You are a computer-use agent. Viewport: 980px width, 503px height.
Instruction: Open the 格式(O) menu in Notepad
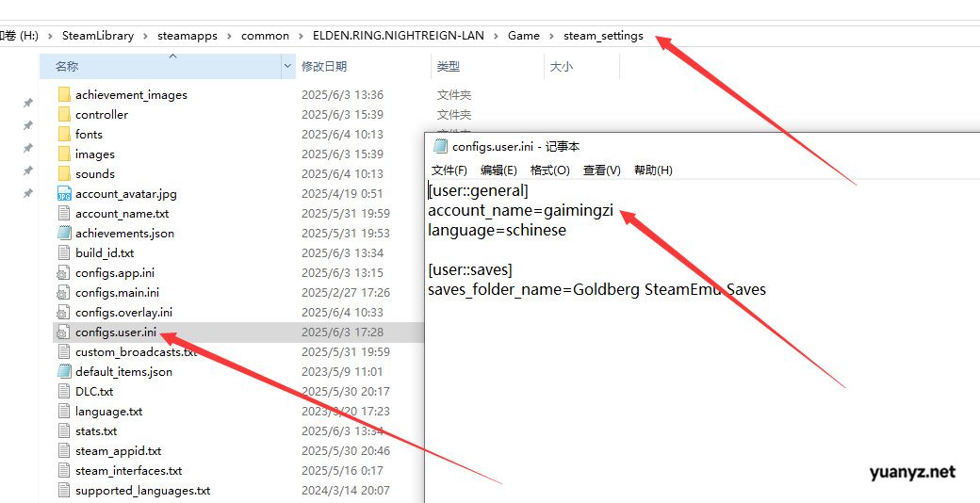pyautogui.click(x=550, y=170)
